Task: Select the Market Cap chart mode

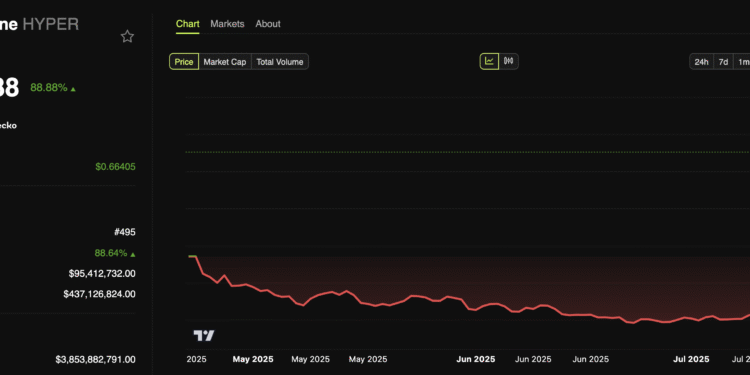Action: tap(225, 62)
